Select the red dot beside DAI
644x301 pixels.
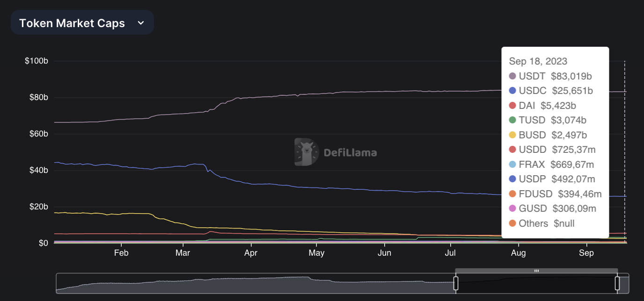tap(512, 106)
